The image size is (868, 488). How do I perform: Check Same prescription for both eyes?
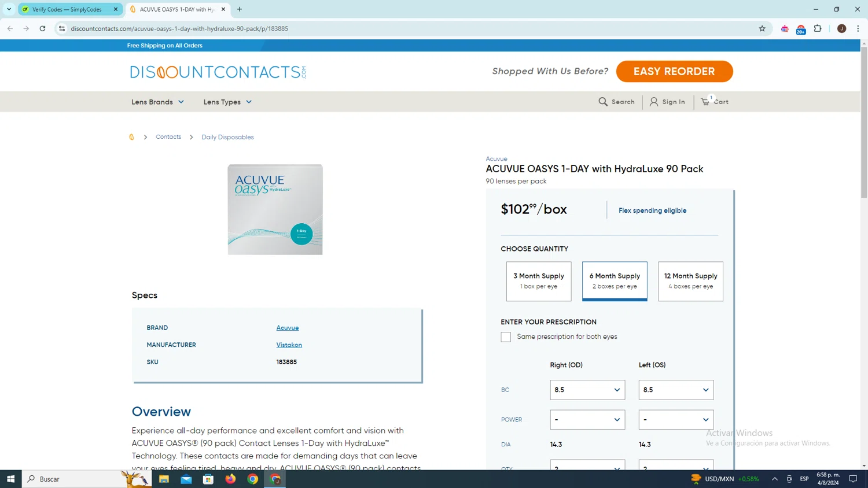506,337
